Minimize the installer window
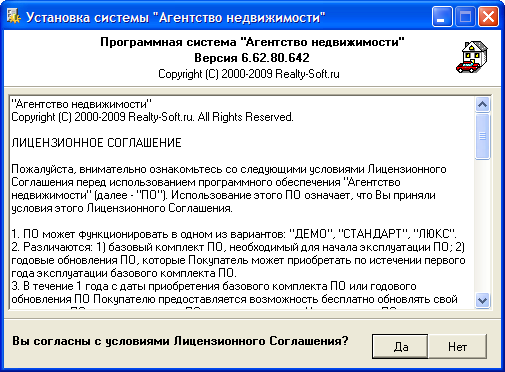The height and width of the screenshot is (372, 505). [x=442, y=17]
